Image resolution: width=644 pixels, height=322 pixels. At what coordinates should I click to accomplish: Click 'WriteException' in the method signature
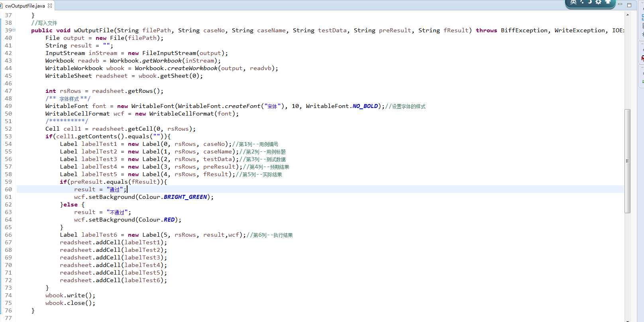580,30
